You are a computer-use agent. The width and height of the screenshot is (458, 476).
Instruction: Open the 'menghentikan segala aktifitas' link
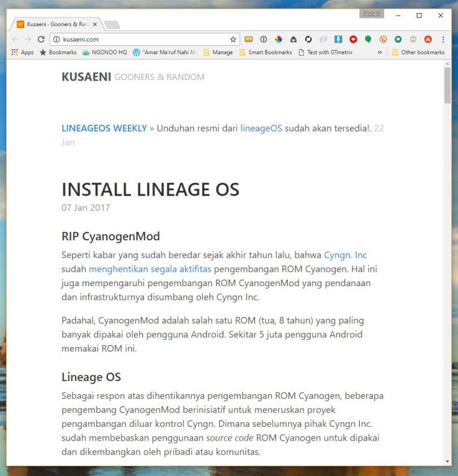[150, 269]
